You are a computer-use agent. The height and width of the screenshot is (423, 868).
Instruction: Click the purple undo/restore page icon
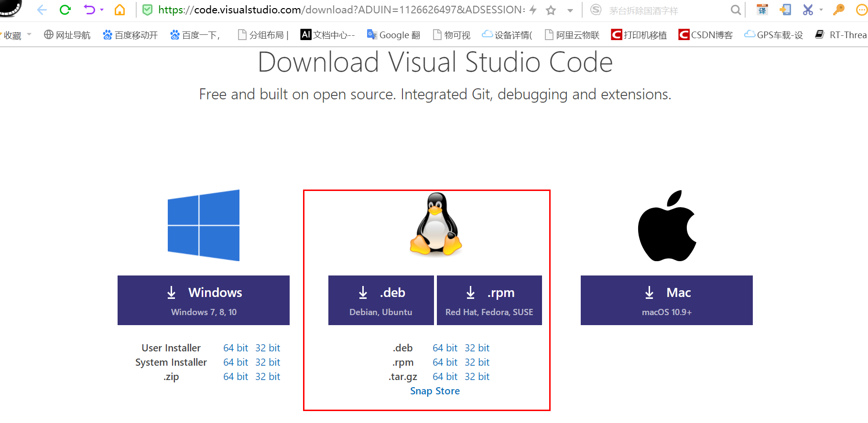click(89, 10)
